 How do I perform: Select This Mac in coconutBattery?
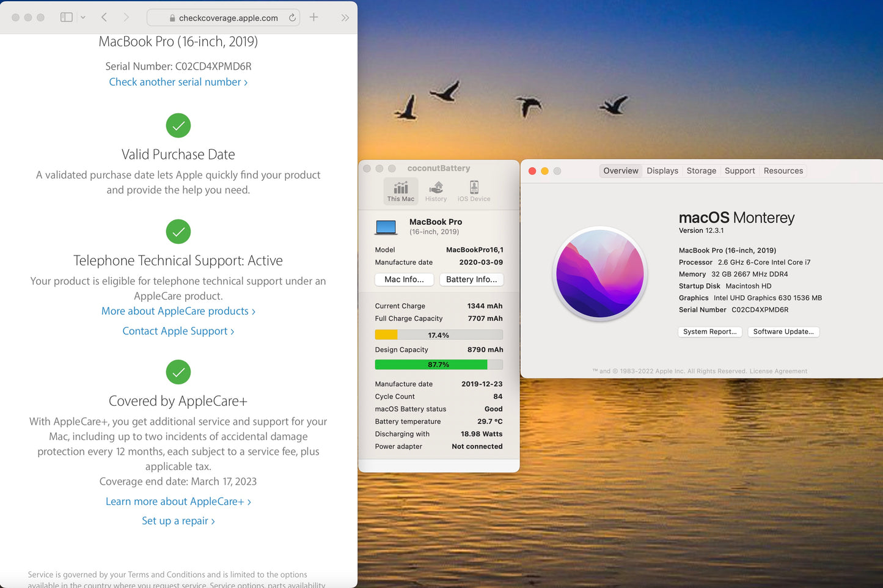pyautogui.click(x=401, y=191)
